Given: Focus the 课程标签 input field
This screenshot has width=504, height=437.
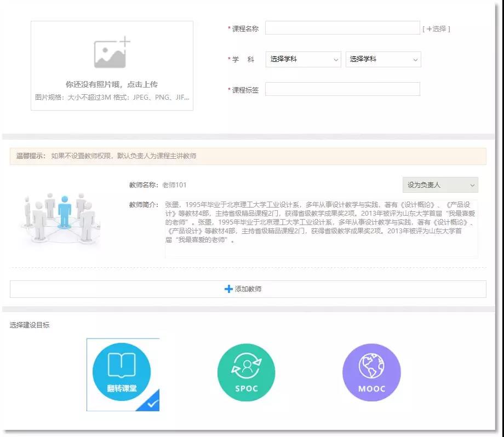Looking at the screenshot, I should click(342, 89).
